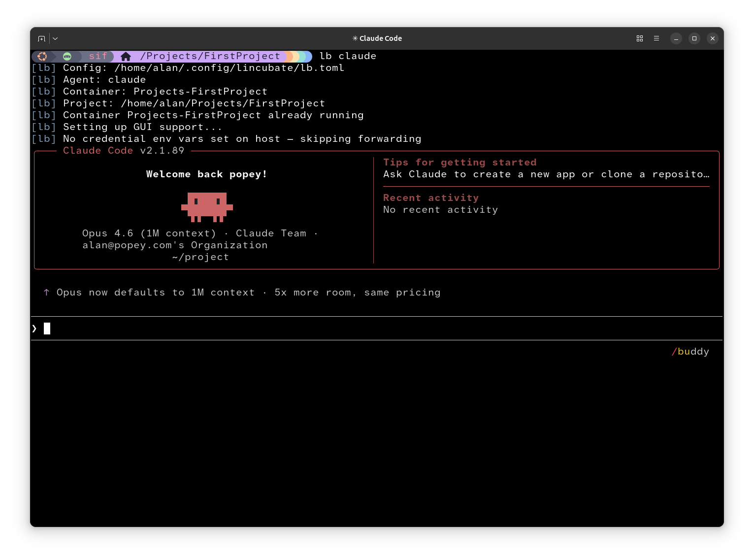Click 'Setting up GUI support...' line
This screenshot has width=754, height=560.
[x=127, y=127]
